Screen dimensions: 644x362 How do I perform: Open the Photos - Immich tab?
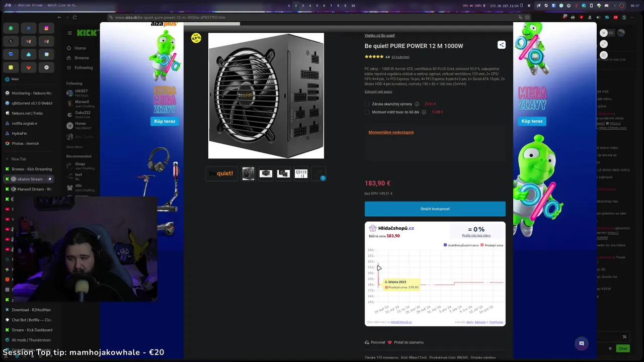point(30,143)
